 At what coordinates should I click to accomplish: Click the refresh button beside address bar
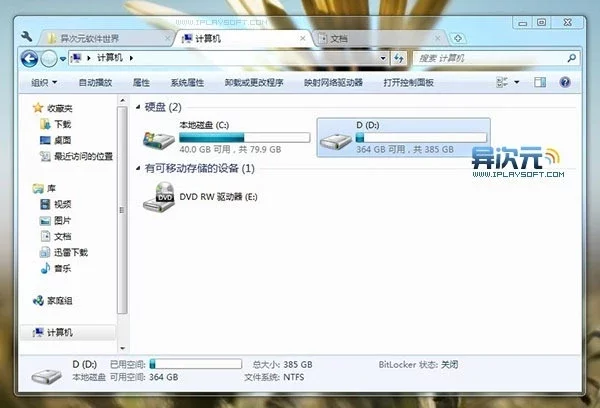click(399, 59)
